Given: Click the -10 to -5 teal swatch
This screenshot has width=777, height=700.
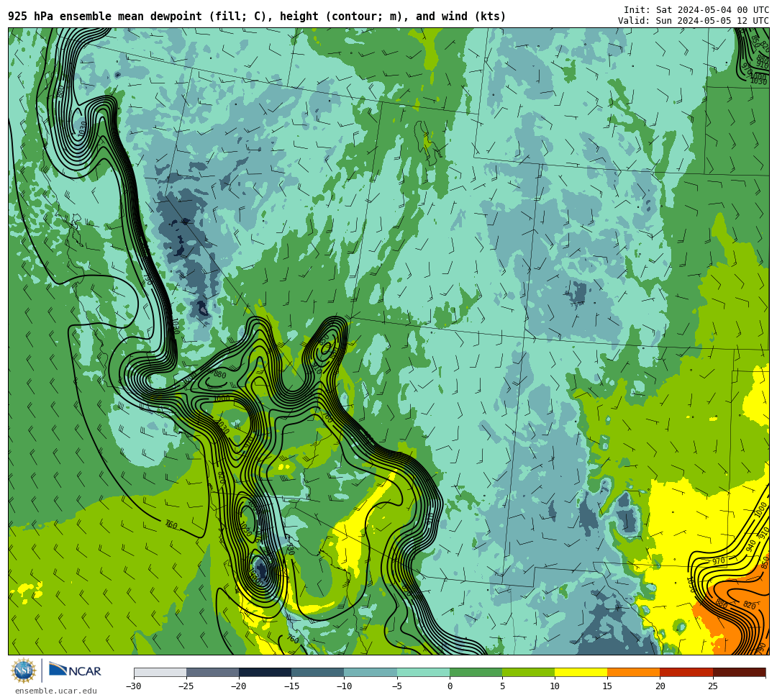Looking at the screenshot, I should 371,672.
